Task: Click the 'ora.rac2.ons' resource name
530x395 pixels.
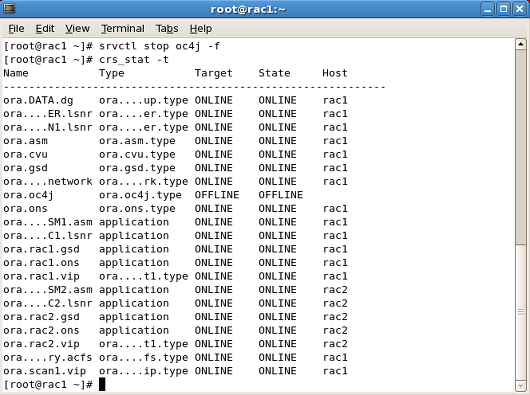Action: [42, 330]
